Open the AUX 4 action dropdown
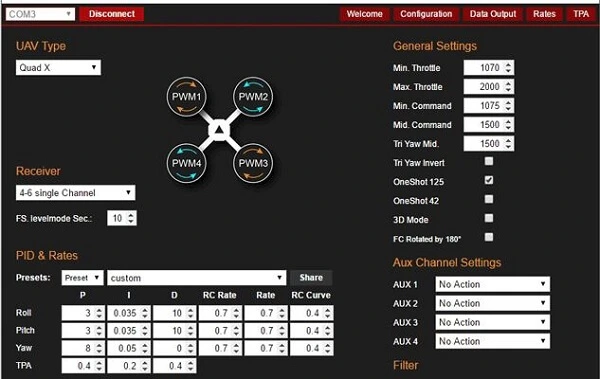The width and height of the screenshot is (600, 379). (492, 341)
